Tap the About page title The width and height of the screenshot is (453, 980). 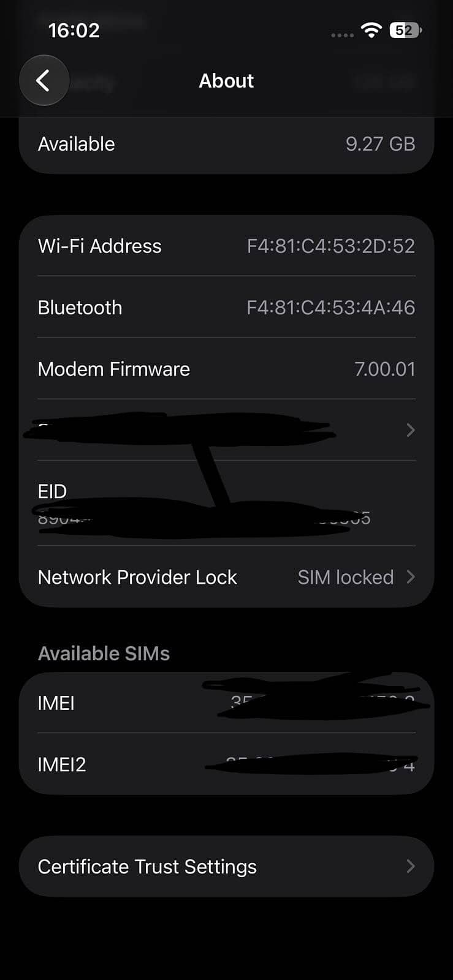tap(226, 80)
